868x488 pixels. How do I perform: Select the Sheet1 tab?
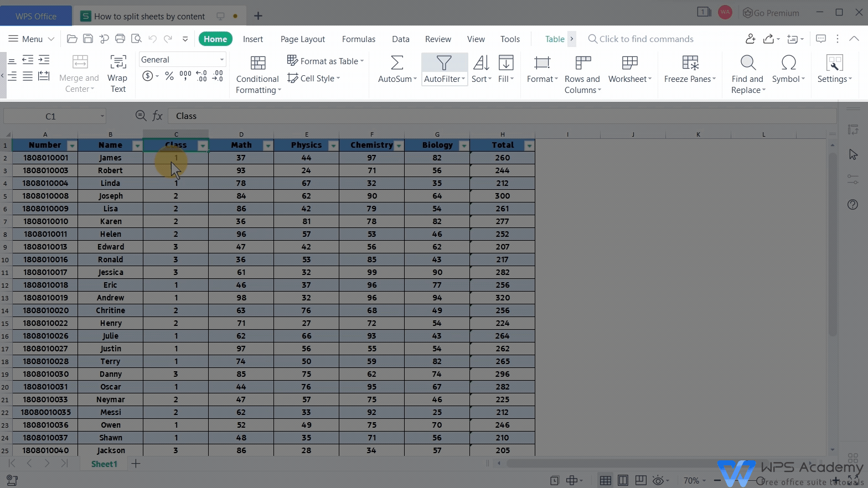tap(104, 464)
